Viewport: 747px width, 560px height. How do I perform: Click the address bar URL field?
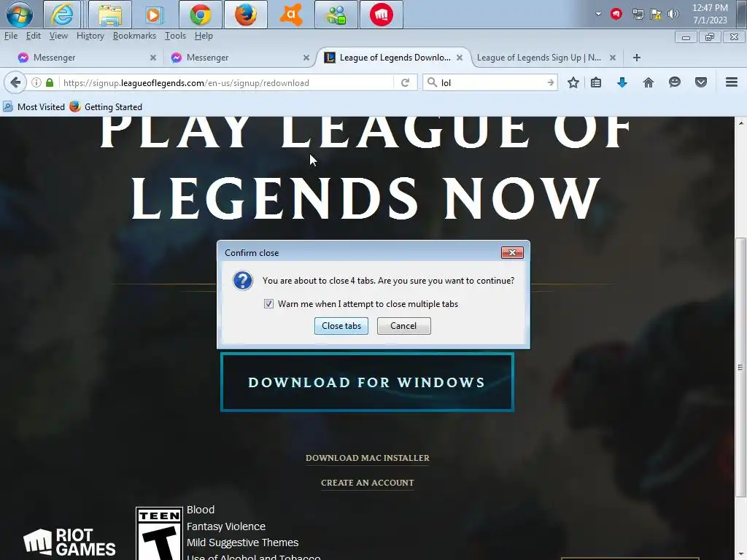(x=226, y=83)
